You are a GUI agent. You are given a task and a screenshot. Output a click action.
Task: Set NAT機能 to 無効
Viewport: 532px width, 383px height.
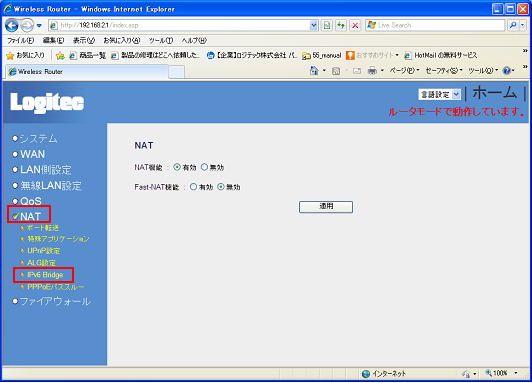coord(204,167)
